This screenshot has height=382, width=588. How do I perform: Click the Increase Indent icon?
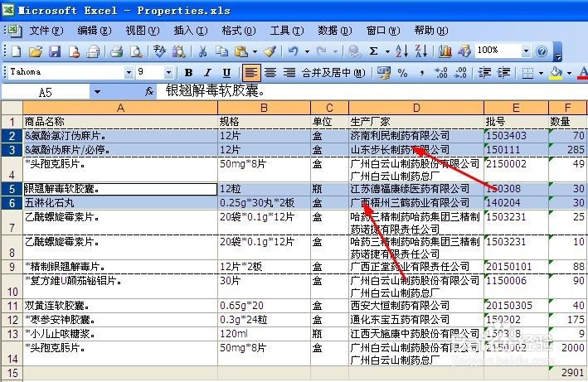[x=504, y=73]
